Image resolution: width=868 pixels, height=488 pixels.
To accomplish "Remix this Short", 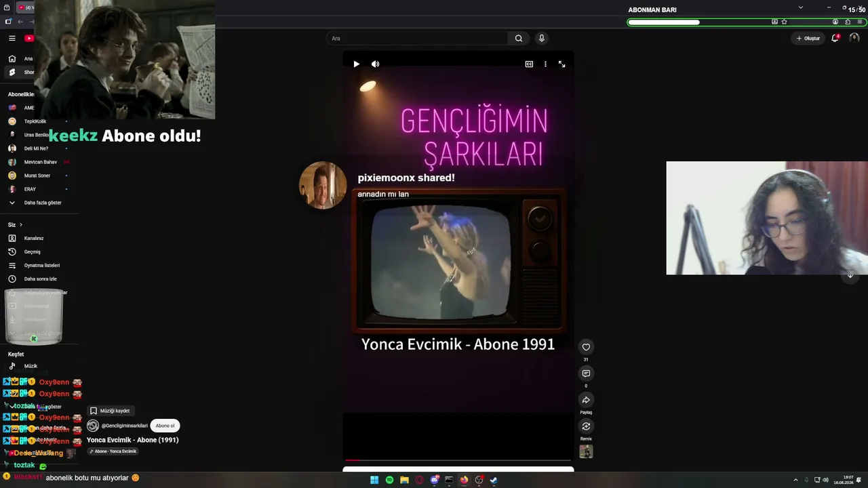I will click(x=586, y=426).
